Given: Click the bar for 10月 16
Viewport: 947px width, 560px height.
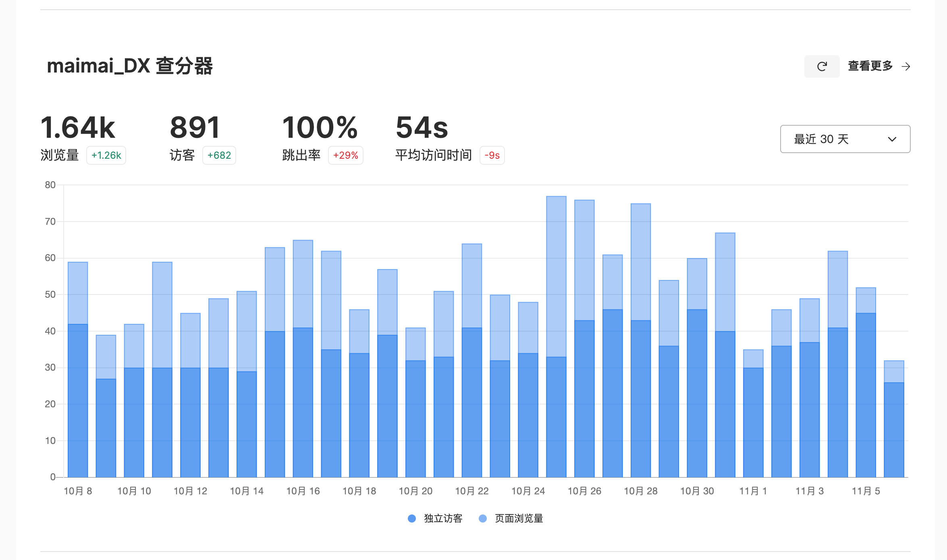Looking at the screenshot, I should pyautogui.click(x=303, y=359).
